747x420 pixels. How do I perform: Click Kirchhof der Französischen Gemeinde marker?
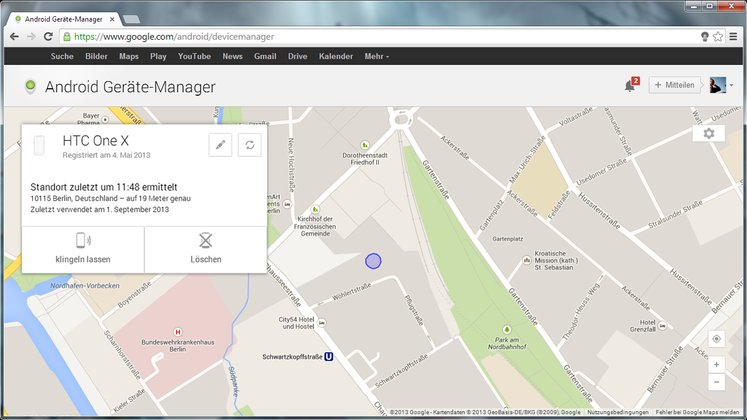click(315, 210)
